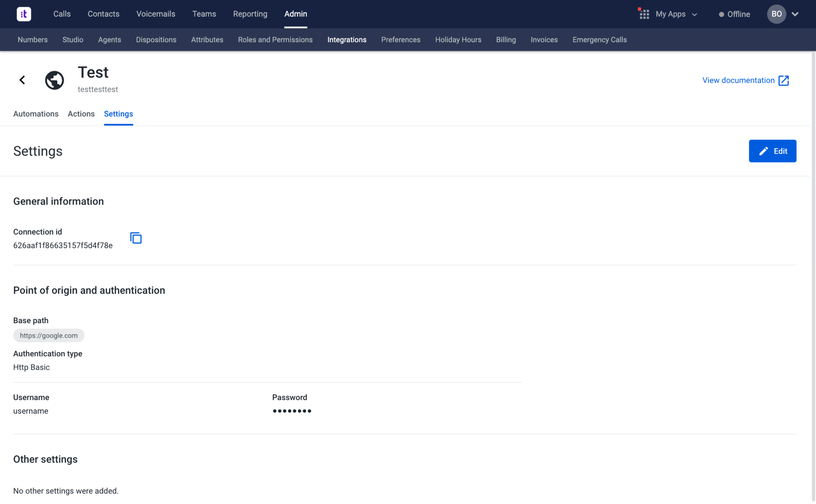Click the Edit settings button
The height and width of the screenshot is (504, 816).
tap(772, 151)
